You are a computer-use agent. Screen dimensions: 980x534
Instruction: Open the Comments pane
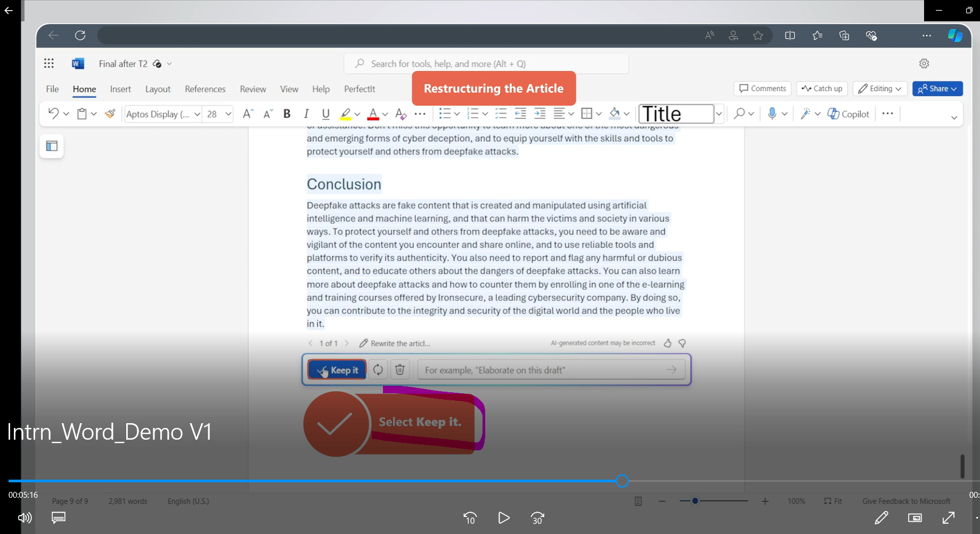click(762, 88)
